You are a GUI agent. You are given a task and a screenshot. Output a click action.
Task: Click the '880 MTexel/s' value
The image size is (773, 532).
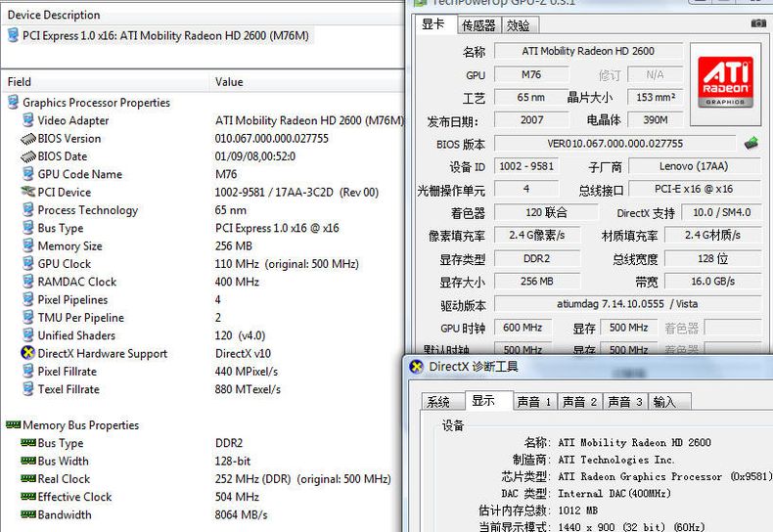[x=248, y=389]
